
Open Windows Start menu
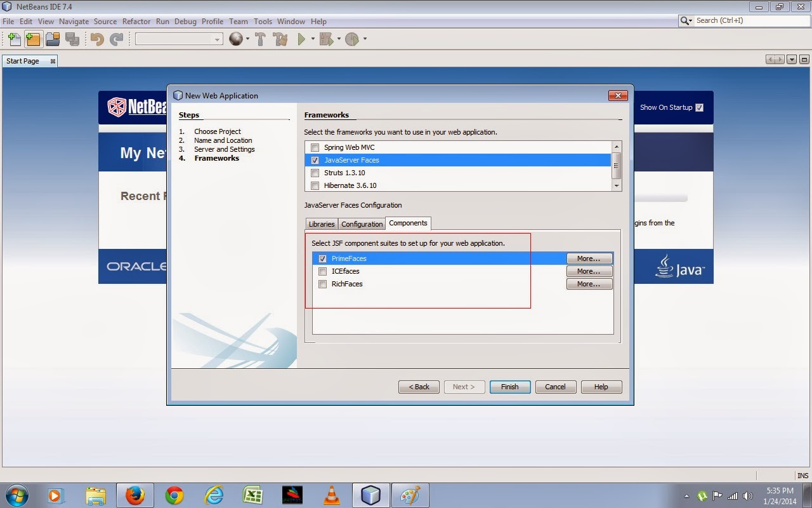tap(16, 495)
